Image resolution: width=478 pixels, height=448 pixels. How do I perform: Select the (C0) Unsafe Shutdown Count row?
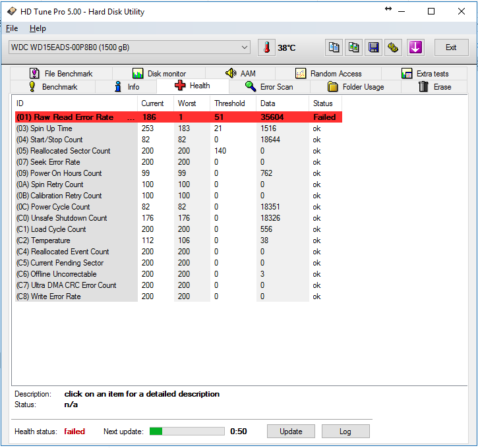[179, 218]
